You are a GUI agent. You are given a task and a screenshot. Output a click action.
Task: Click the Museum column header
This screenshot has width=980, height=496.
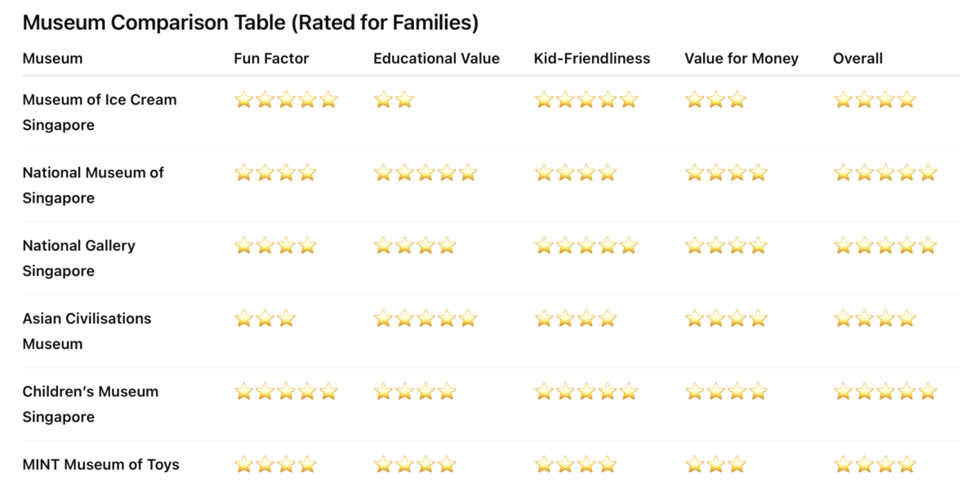(x=52, y=59)
